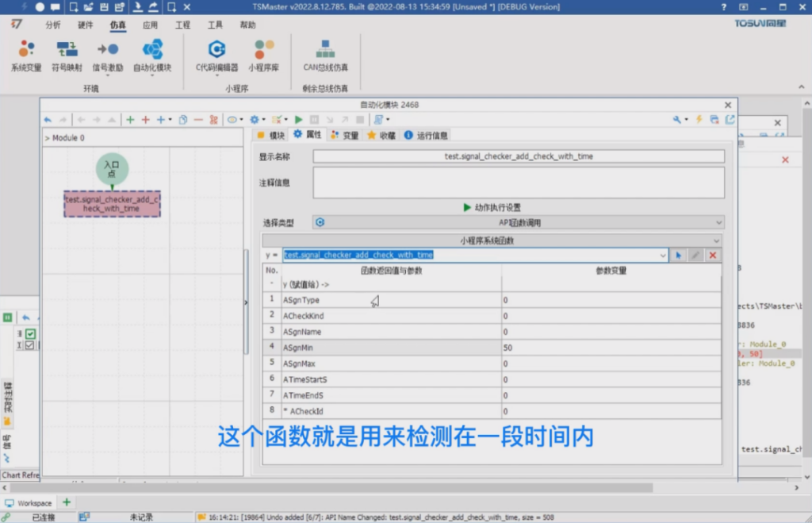Click the checklist icon in automation toolbar
Viewport: 812px width, 523px height.
[277, 120]
